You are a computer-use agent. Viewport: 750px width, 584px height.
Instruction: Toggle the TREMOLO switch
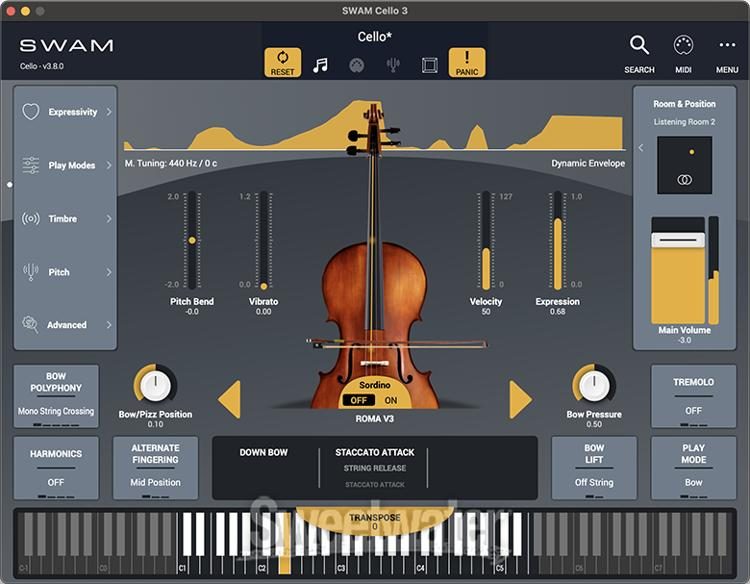693,396
